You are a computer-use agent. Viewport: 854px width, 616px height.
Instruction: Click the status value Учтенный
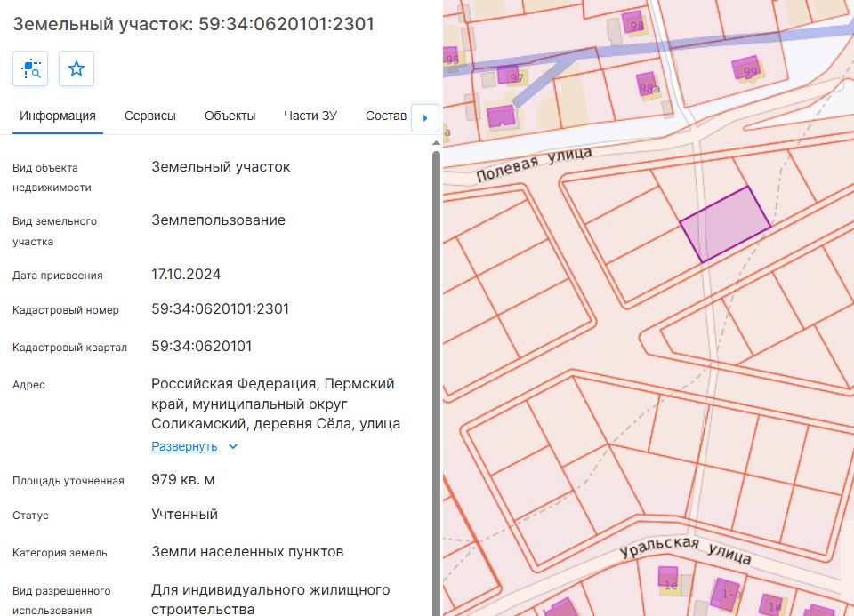click(x=185, y=515)
